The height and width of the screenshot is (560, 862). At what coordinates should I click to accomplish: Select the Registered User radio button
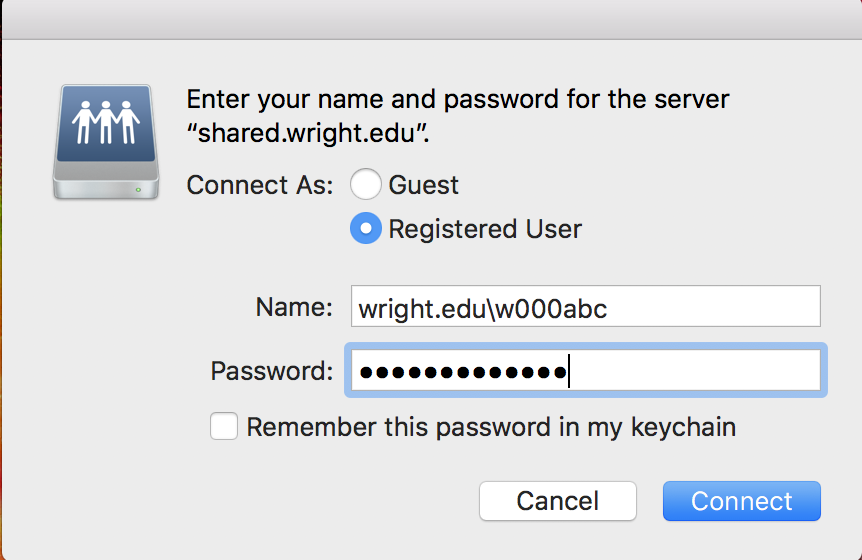pyautogui.click(x=366, y=229)
